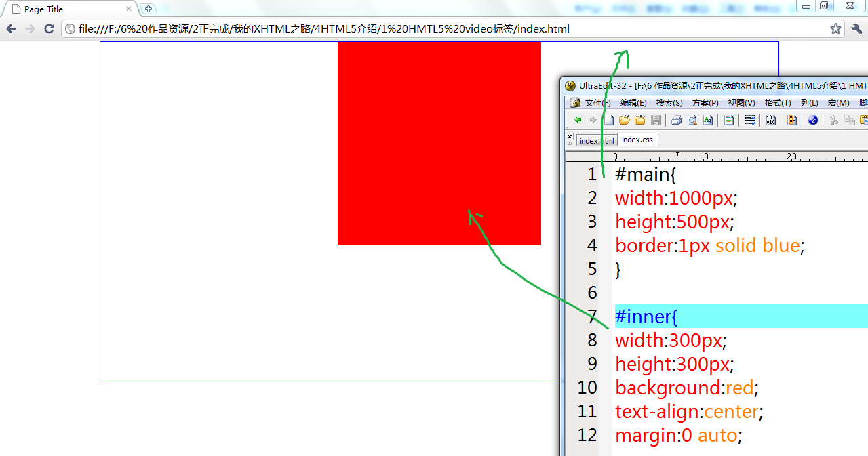Reload the page in Chrome

click(49, 29)
